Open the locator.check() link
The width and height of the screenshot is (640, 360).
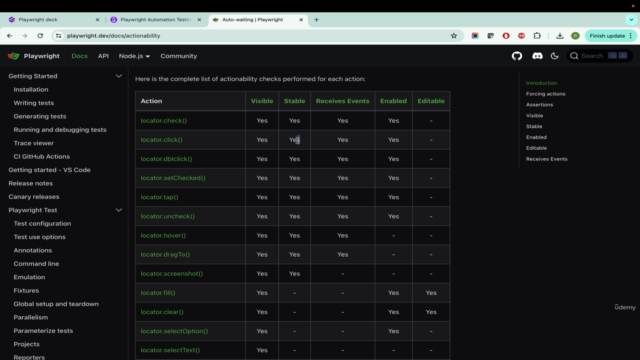(164, 120)
